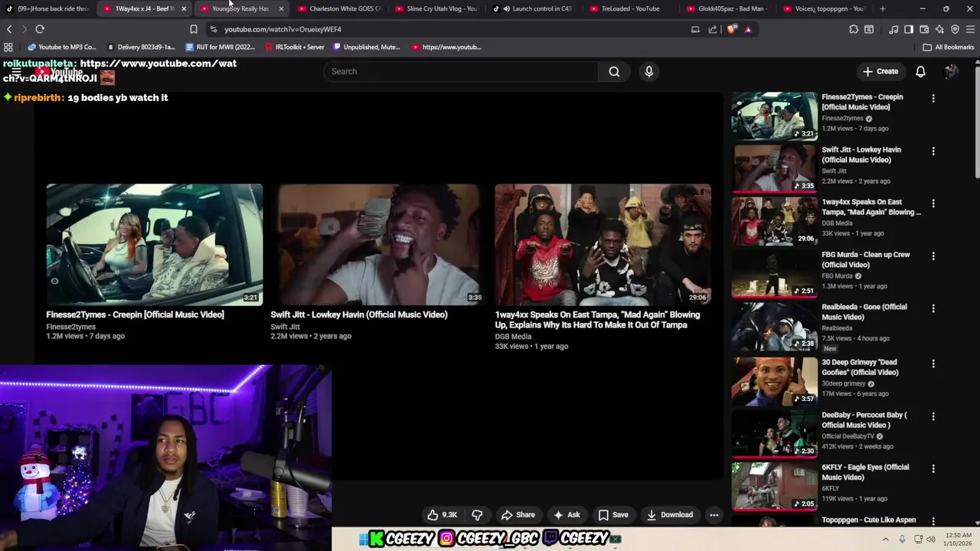Click the Share button under video
The width and height of the screenshot is (980, 551).
pyautogui.click(x=518, y=515)
